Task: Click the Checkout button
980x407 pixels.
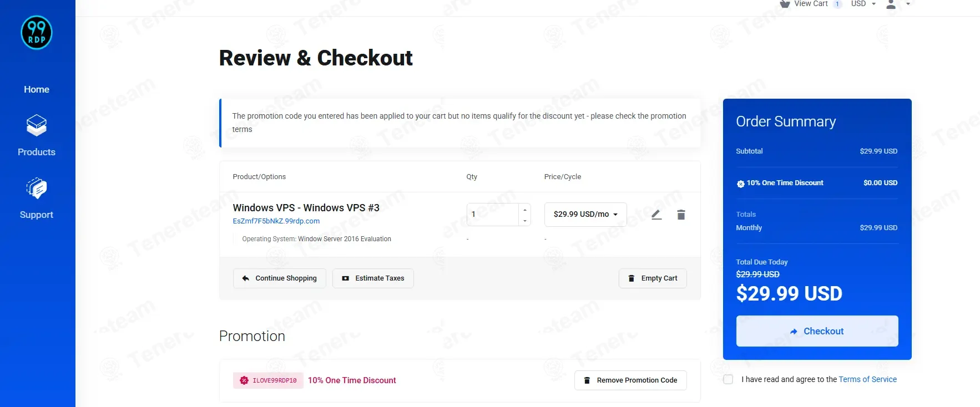Action: pyautogui.click(x=817, y=331)
